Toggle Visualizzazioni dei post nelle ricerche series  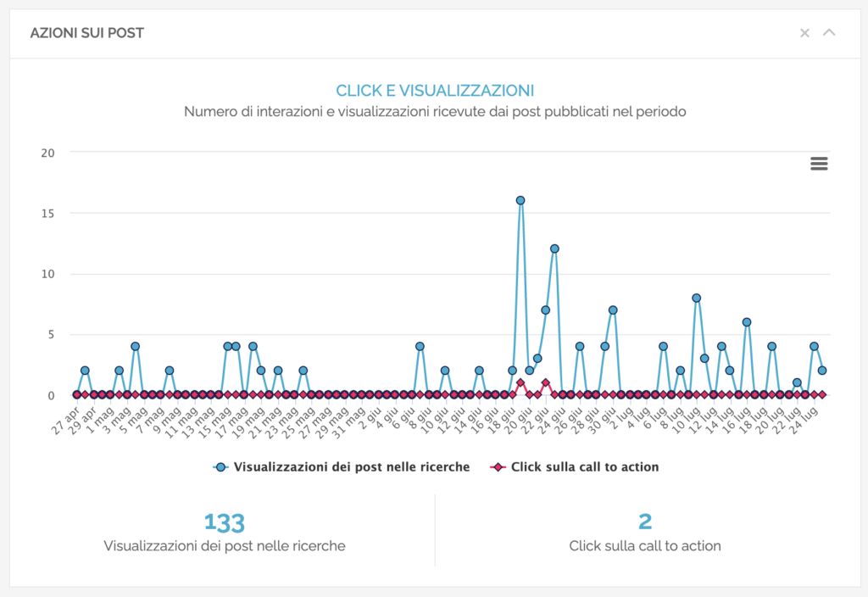pyautogui.click(x=351, y=466)
